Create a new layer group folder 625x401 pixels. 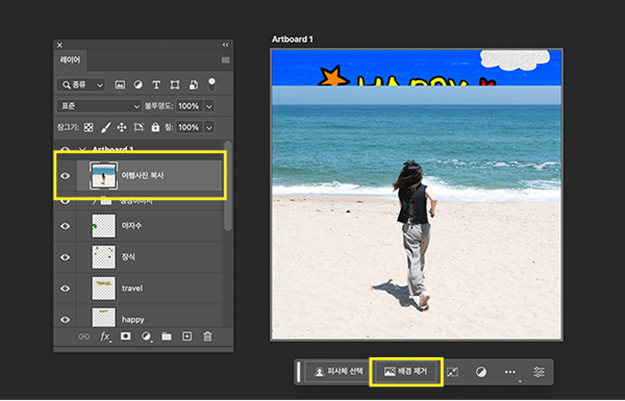[167, 337]
